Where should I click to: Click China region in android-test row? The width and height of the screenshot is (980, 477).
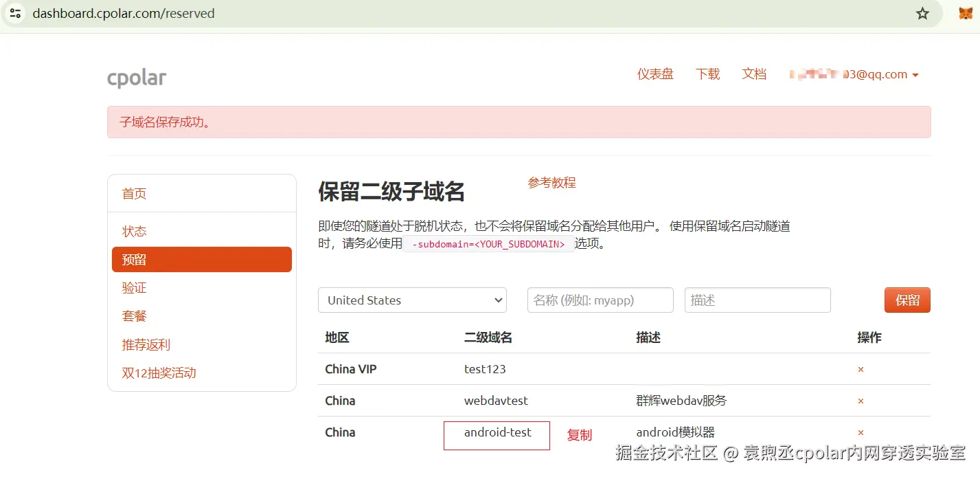(340, 432)
